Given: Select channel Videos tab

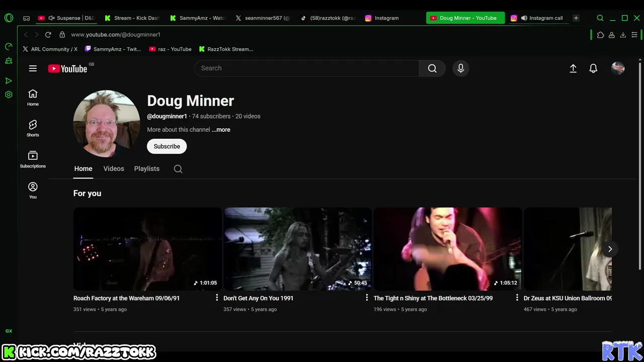Looking at the screenshot, I should (x=114, y=169).
